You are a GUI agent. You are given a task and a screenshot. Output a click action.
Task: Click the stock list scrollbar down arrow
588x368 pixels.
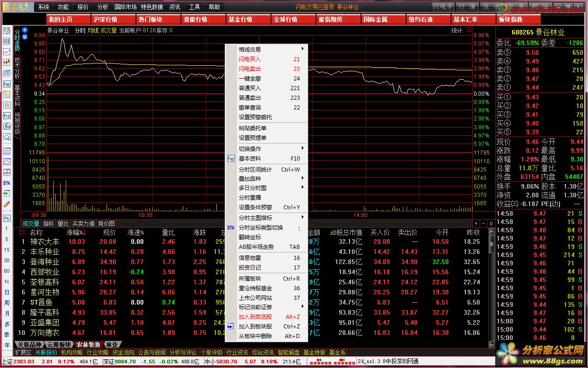(492, 344)
